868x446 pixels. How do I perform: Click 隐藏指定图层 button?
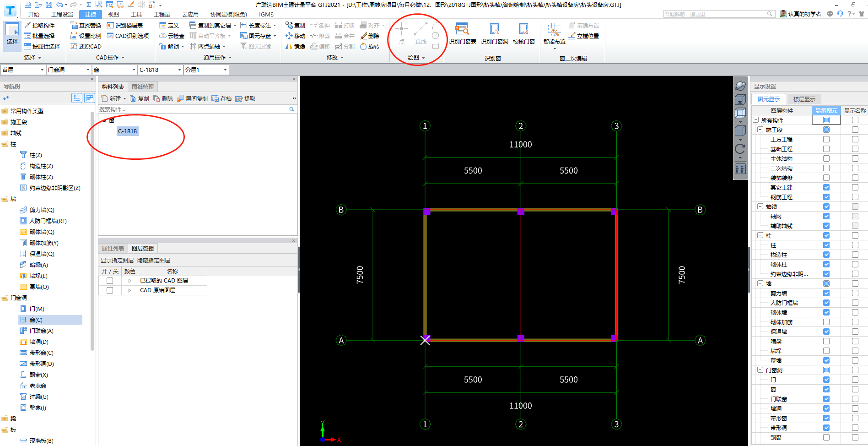(x=154, y=260)
